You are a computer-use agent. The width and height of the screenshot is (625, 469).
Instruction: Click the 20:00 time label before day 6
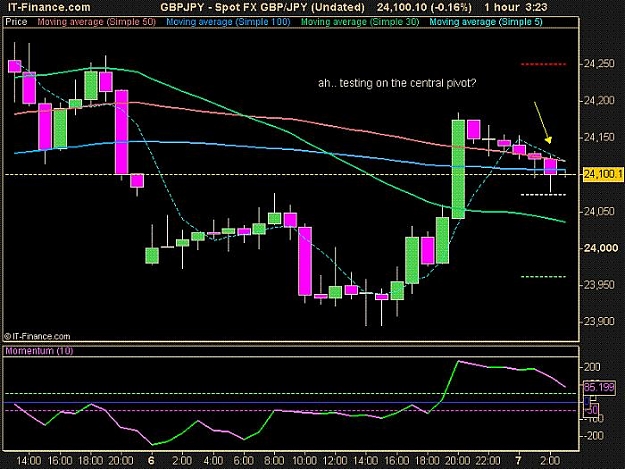point(121,461)
